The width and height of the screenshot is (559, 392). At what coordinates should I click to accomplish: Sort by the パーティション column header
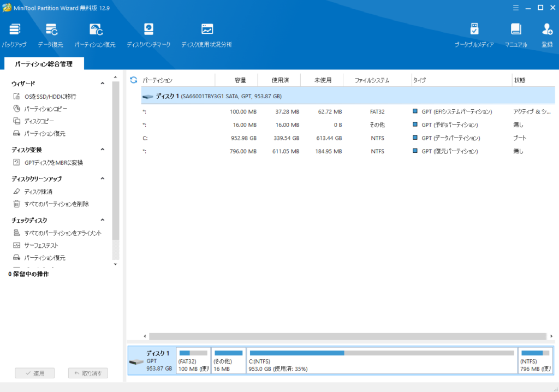click(179, 80)
